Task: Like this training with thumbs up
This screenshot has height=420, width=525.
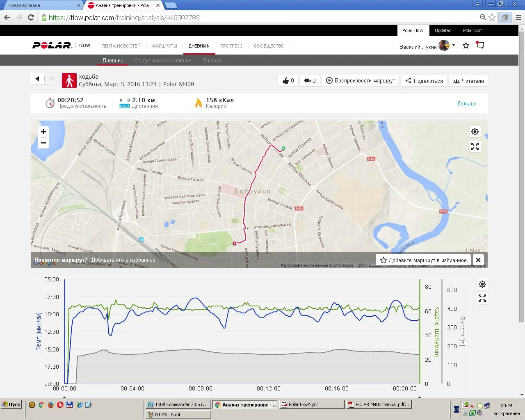Action: click(x=288, y=81)
